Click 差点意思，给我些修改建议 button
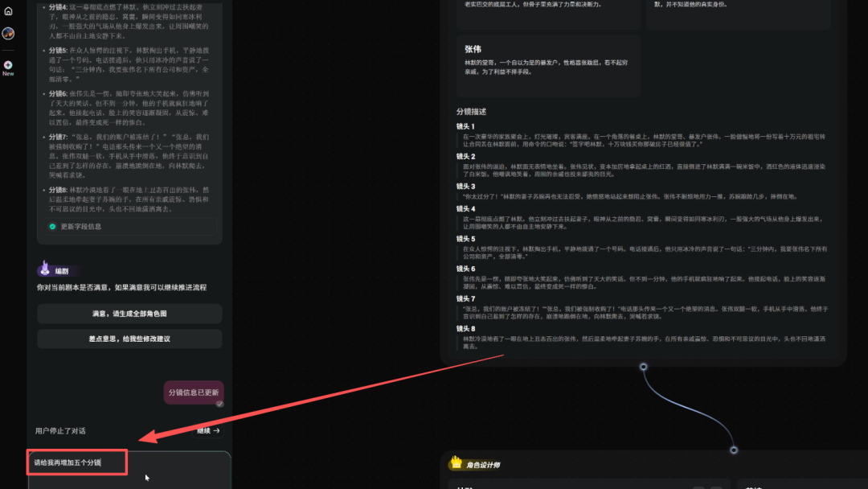The height and width of the screenshot is (489, 868). point(129,339)
